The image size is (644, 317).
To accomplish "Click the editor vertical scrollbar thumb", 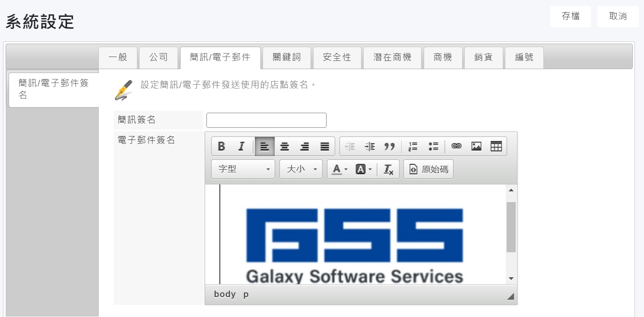I will (511, 227).
